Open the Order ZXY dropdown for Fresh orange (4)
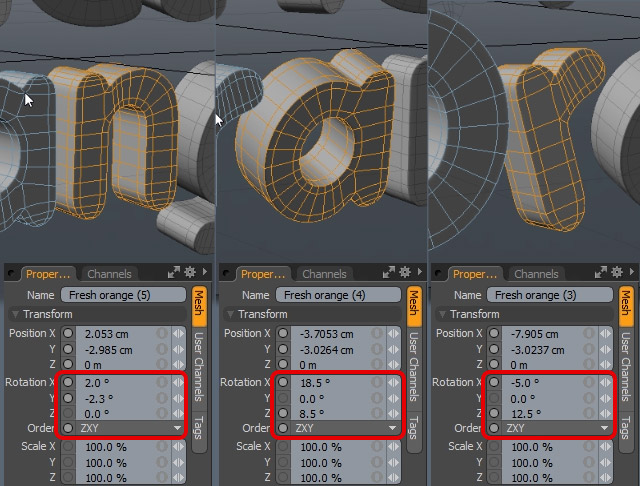The width and height of the screenshot is (640, 486). [x=345, y=428]
